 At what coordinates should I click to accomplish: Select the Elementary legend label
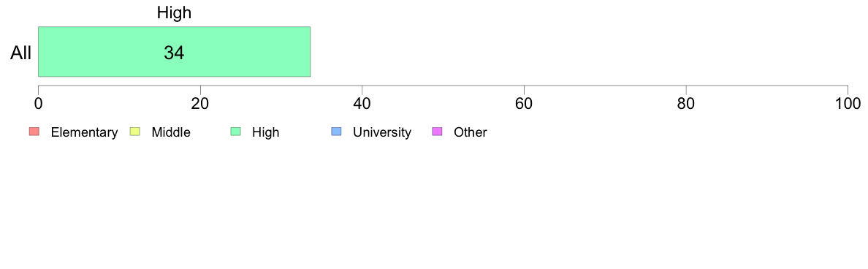[84, 132]
